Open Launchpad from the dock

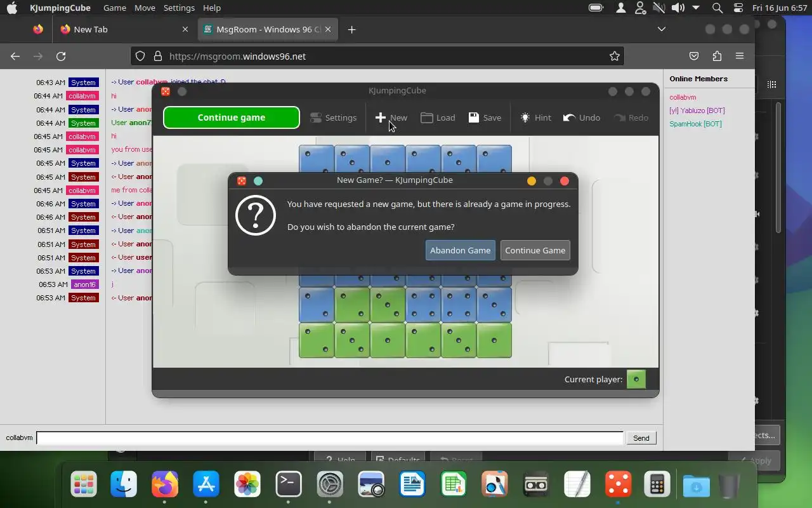(x=84, y=485)
